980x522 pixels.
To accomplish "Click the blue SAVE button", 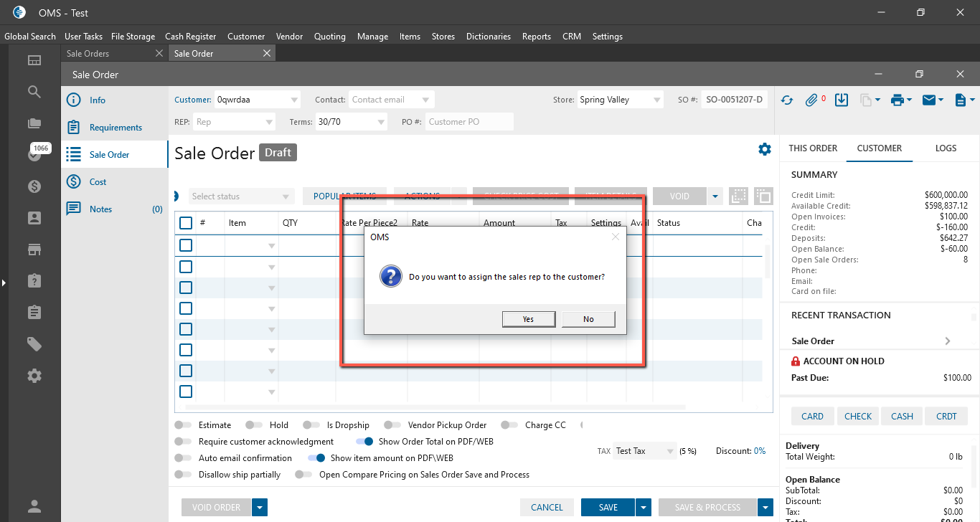I will [x=608, y=508].
